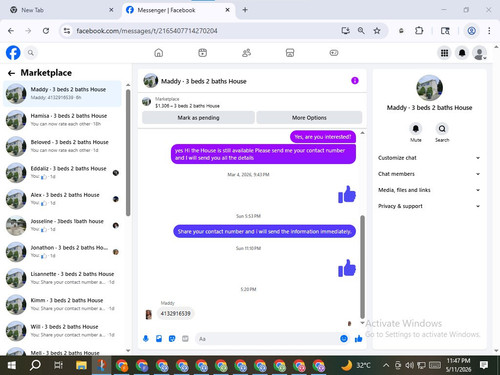Open Kimm - 3 beds 2 baths House chat
This screenshot has height=375, width=500.
pos(63,304)
